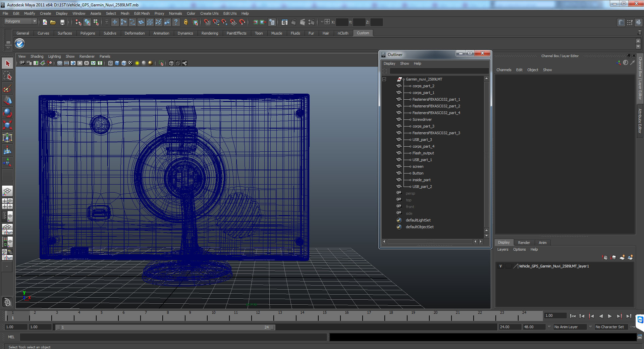
Task: Select the arrow Select Tool in toolbox
Action: (x=7, y=63)
